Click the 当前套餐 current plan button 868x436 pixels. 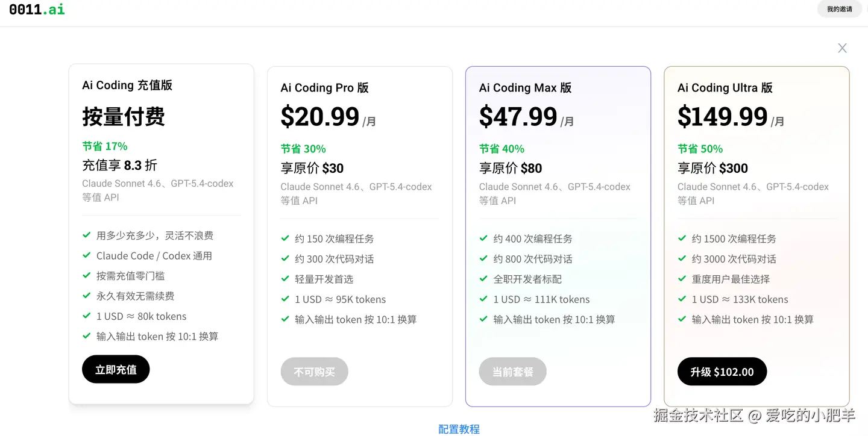coord(512,372)
